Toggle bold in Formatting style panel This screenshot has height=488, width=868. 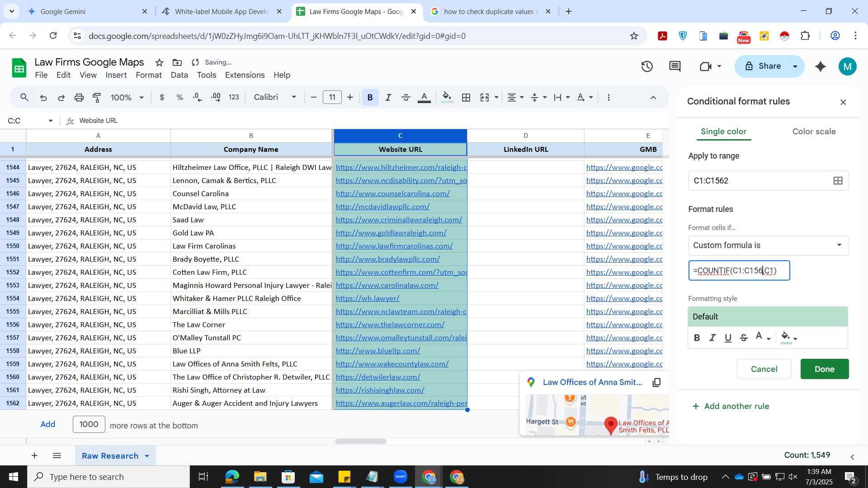coord(697,338)
